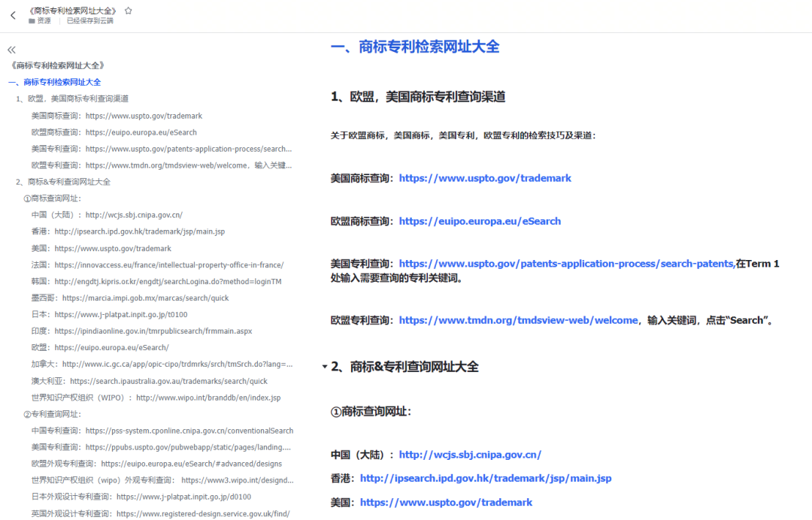
Task: Select outline entry 美国商标查询 uspto trademark
Action: [117, 116]
